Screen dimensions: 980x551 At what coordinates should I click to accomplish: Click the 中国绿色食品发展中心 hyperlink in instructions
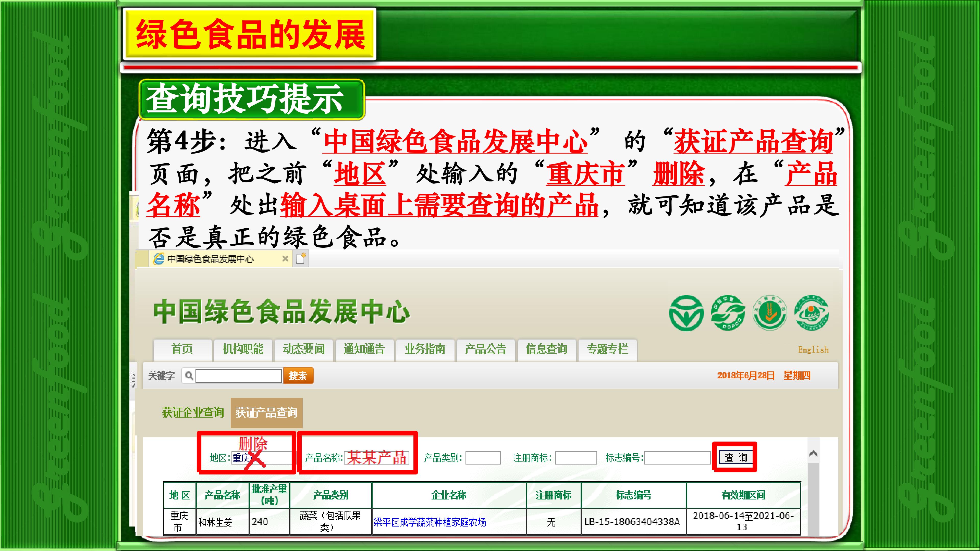click(x=455, y=141)
